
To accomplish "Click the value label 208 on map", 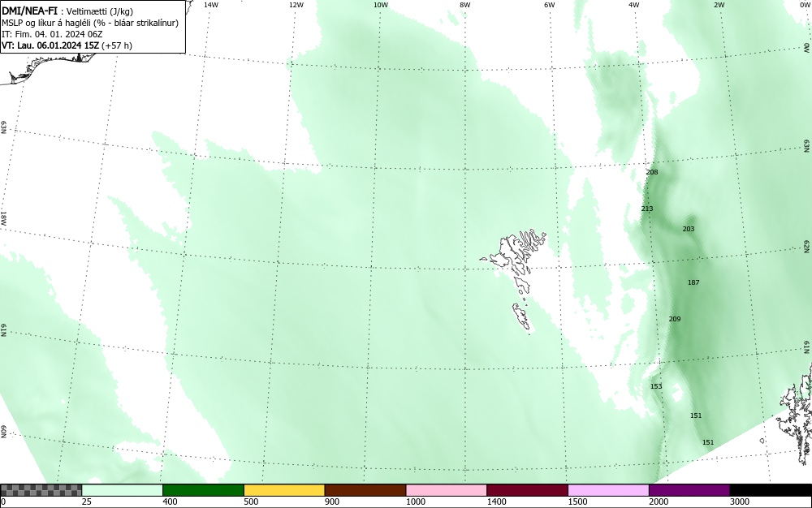I will 652,172.
